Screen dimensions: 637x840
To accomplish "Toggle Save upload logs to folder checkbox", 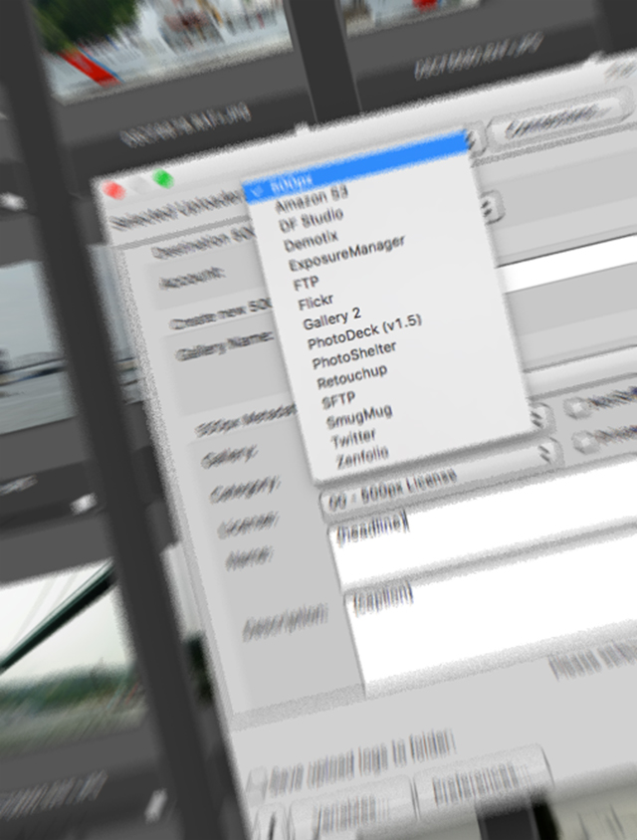I will pos(258,778).
